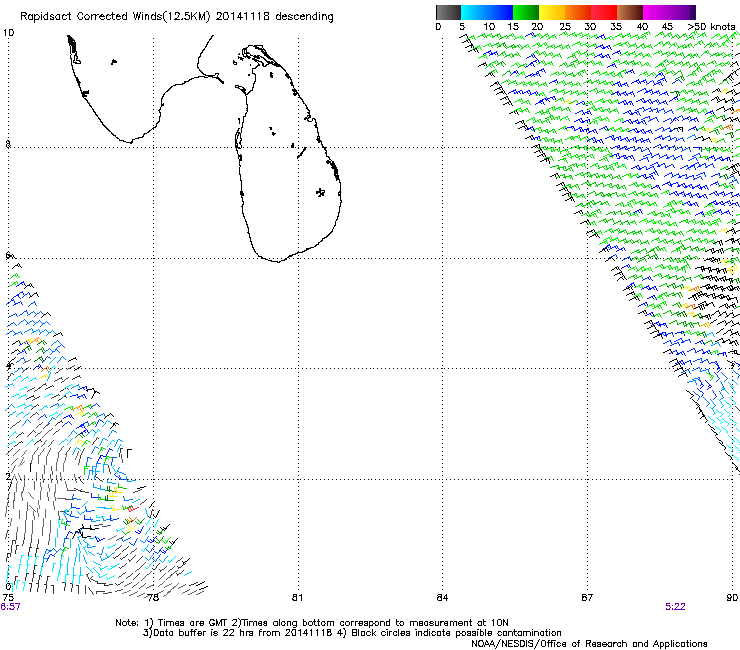Click the gray 0-5 knots color segment
This screenshot has width=740, height=650.
click(x=448, y=12)
